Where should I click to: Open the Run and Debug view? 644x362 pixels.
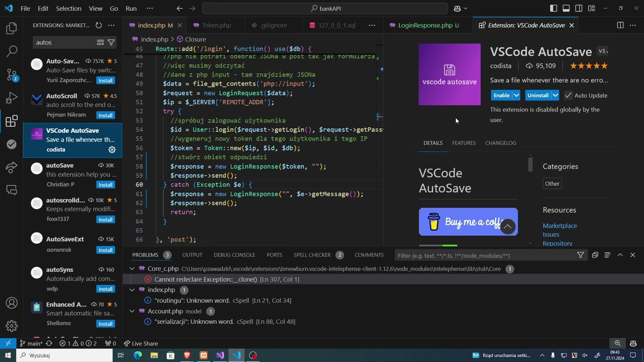pyautogui.click(x=12, y=98)
